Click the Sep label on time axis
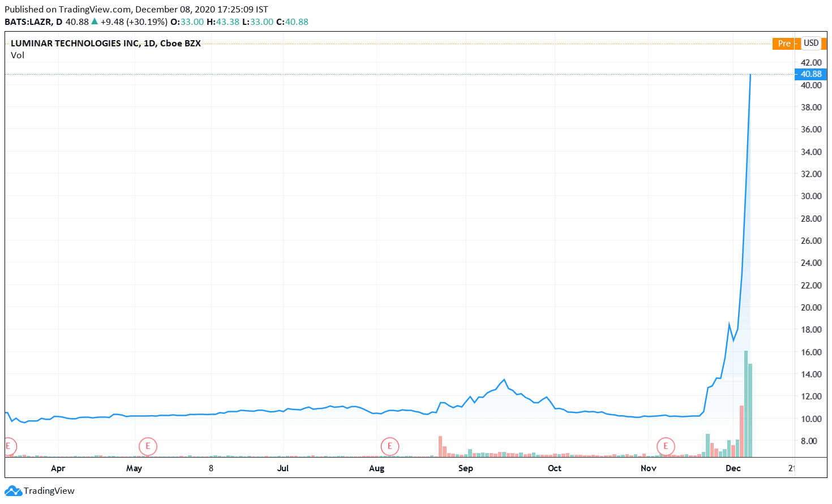Viewport: 832px width, 504px height. click(465, 468)
